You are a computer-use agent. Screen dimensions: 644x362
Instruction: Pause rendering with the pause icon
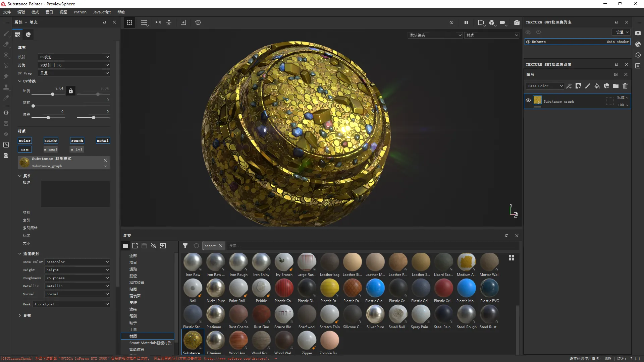(x=466, y=22)
